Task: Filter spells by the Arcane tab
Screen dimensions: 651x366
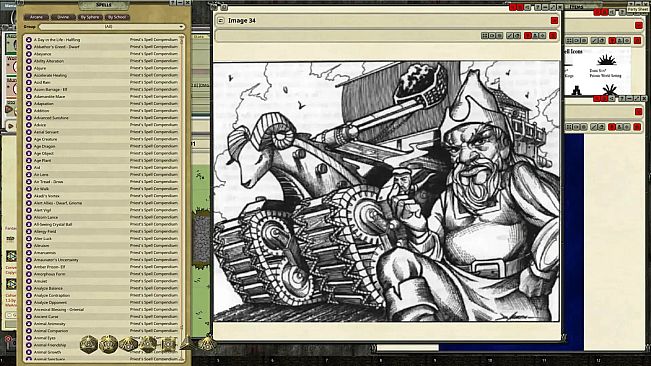Action: point(36,17)
